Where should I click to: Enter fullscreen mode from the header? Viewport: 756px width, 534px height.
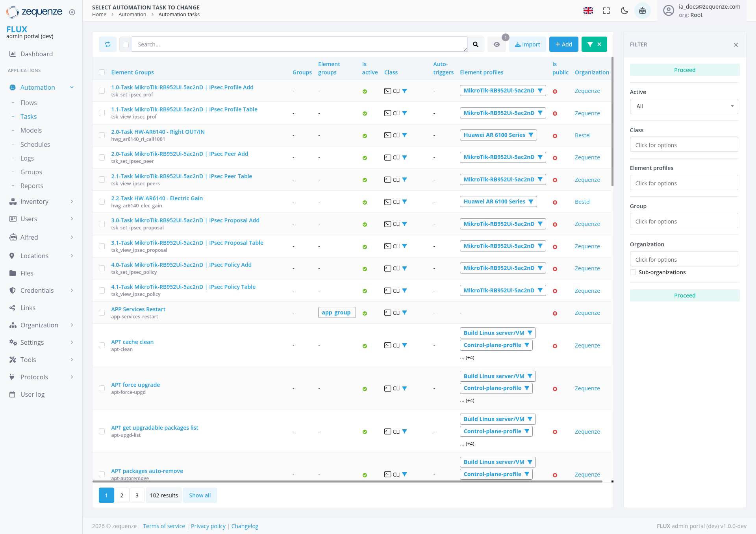click(606, 11)
